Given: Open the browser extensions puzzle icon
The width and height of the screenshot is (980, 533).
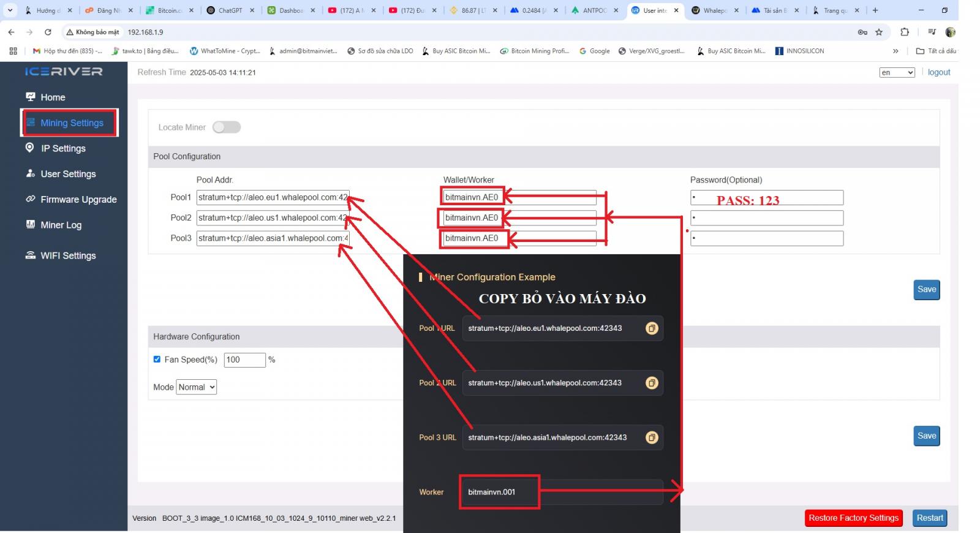Looking at the screenshot, I should [905, 32].
